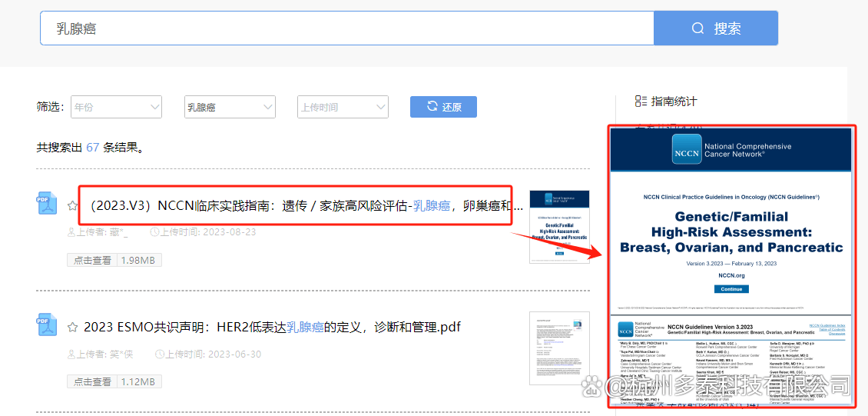
Task: Click the 搜索 search button
Action: click(716, 28)
